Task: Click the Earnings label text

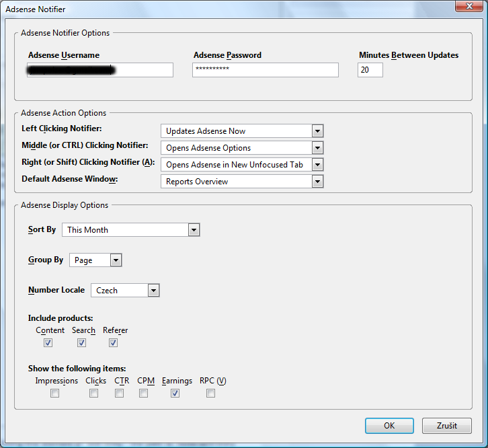Action: click(x=177, y=381)
